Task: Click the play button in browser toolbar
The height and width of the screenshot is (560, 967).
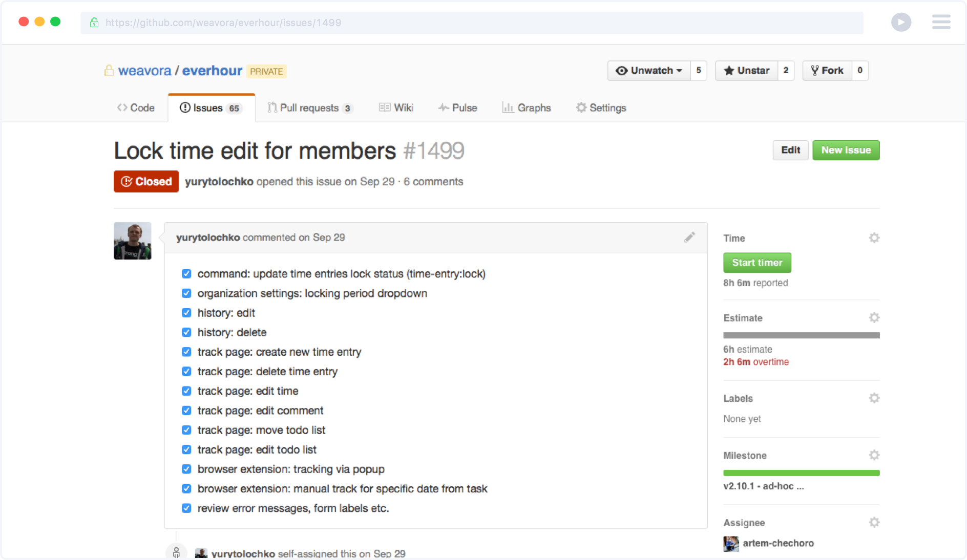Action: coord(901,22)
